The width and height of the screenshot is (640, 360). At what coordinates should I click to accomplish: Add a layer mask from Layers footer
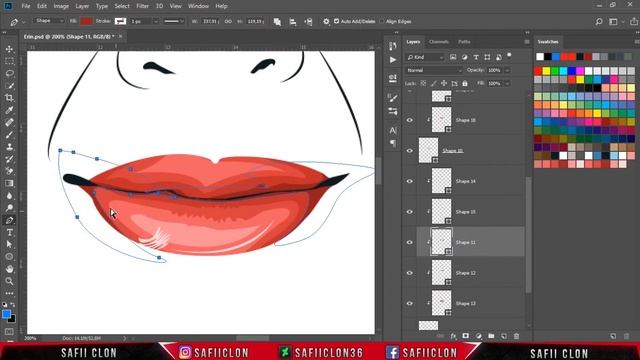click(466, 336)
